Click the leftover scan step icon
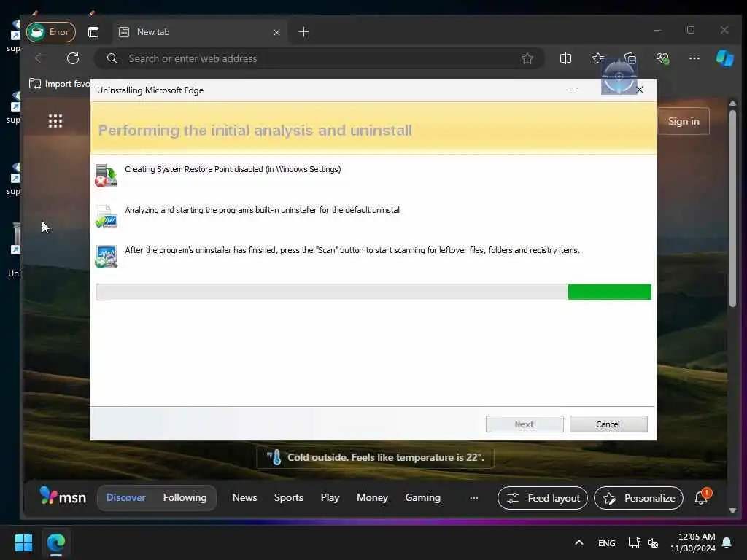This screenshot has width=747, height=560. (106, 257)
